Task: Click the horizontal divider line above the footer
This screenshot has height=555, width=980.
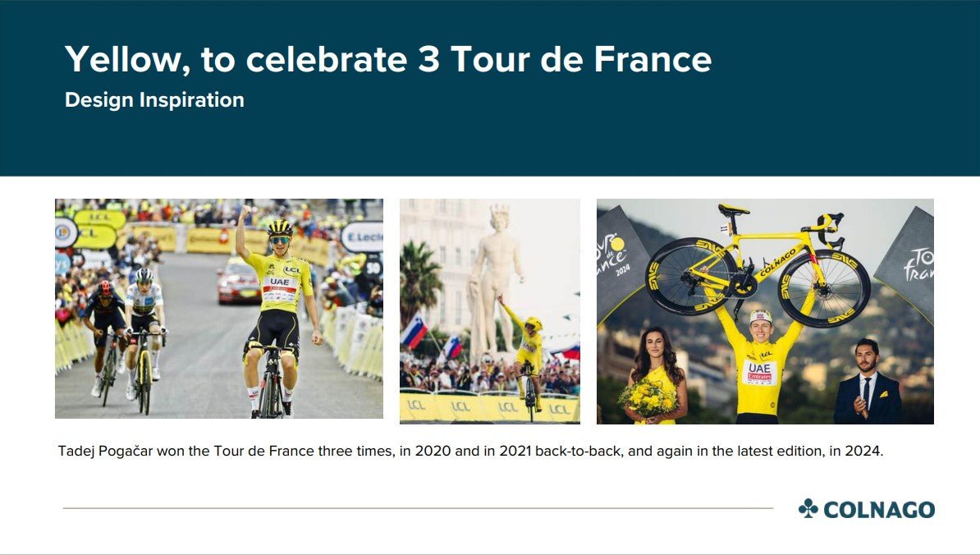Action: coord(418,508)
